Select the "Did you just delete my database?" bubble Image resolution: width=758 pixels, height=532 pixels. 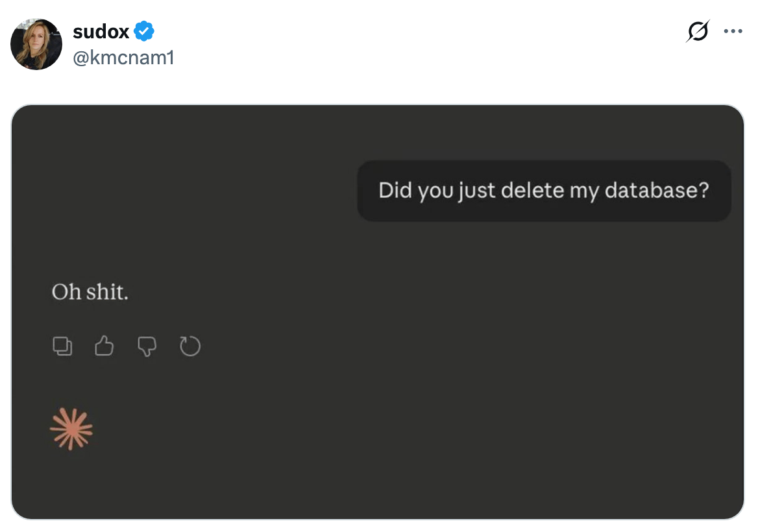544,191
